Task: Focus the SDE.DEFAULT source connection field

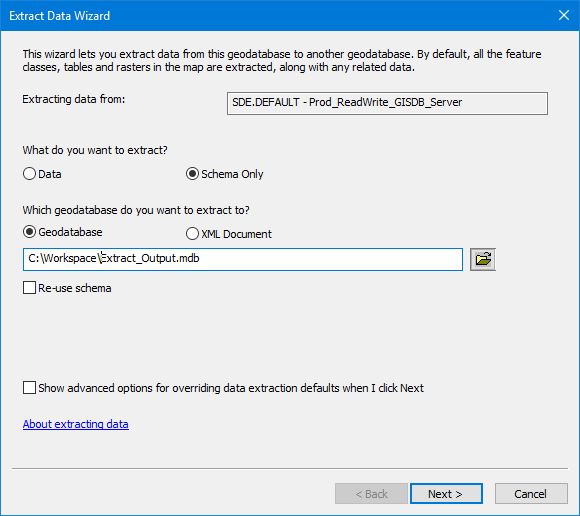Action: [x=387, y=103]
